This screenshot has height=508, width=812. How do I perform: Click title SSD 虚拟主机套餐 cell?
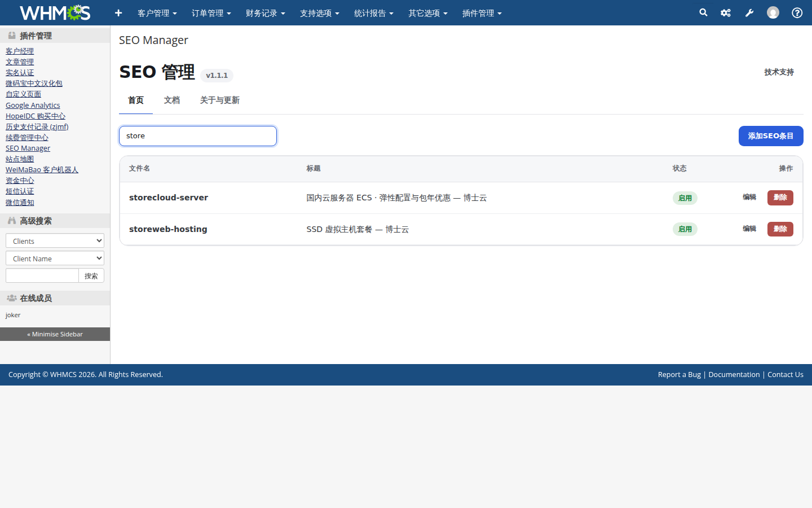tap(358, 229)
